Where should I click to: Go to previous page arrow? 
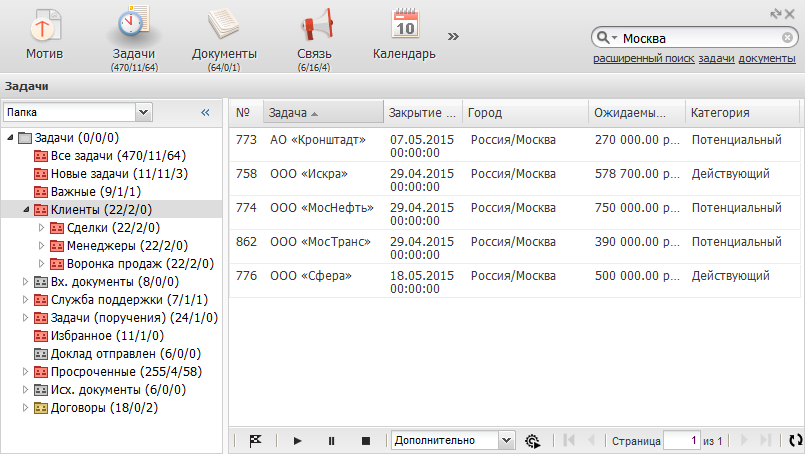[591, 440]
